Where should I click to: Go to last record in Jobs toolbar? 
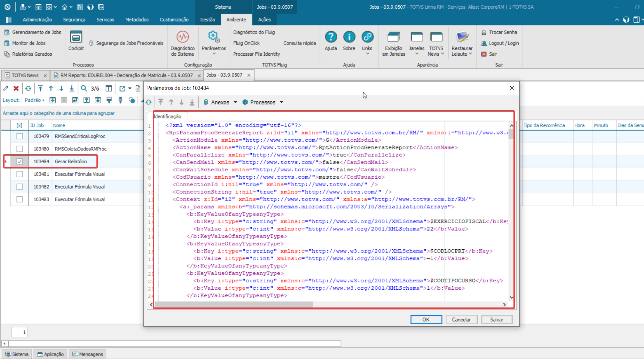point(72,88)
